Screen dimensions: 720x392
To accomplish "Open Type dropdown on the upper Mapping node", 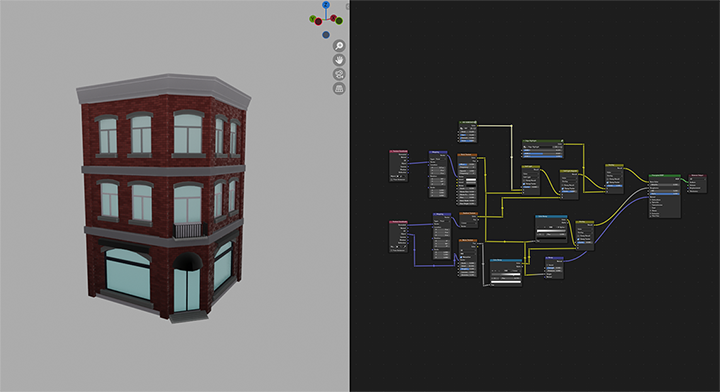I will 441,159.
